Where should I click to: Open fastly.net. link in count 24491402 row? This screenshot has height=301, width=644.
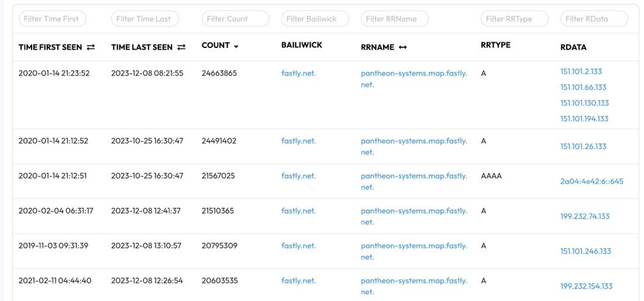coord(298,141)
